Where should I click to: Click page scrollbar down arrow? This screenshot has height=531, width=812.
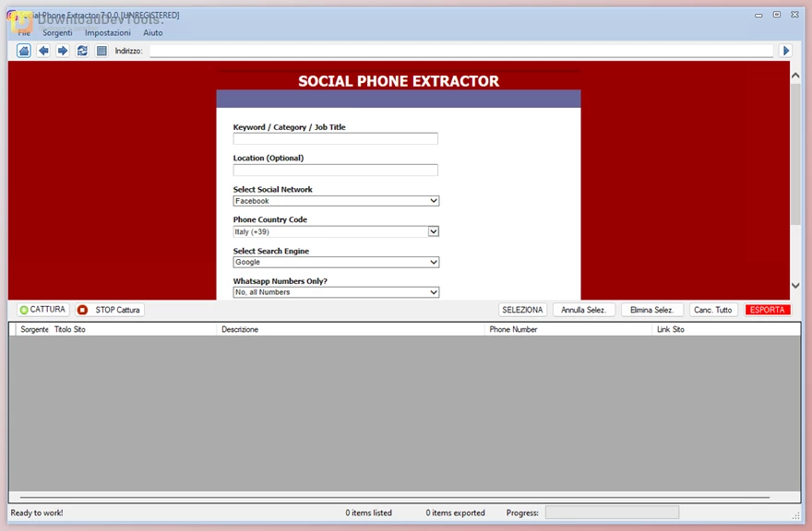[x=795, y=286]
